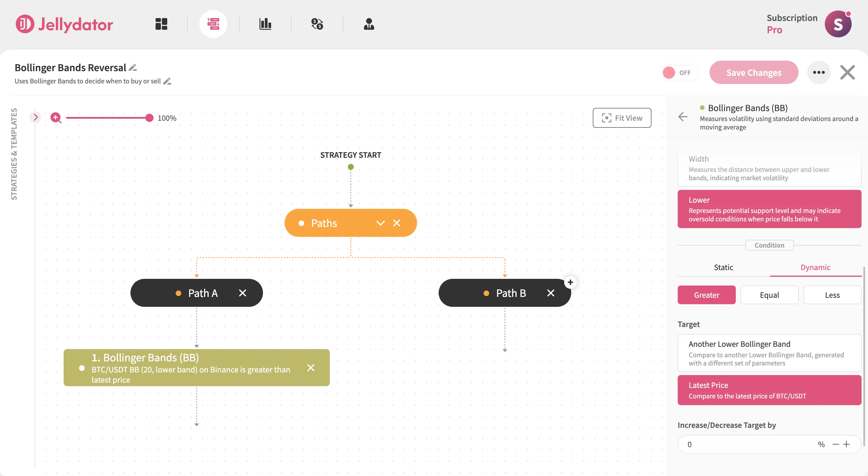Click the 100% zoom value

(167, 118)
